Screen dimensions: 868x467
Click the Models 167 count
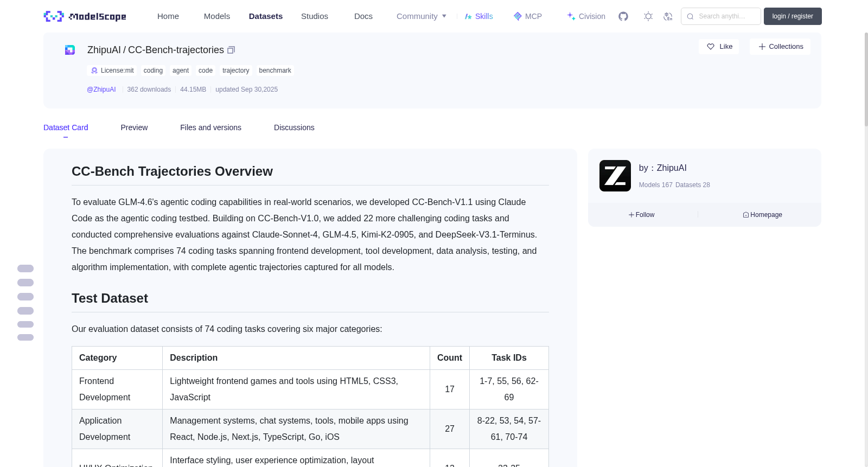pos(656,185)
